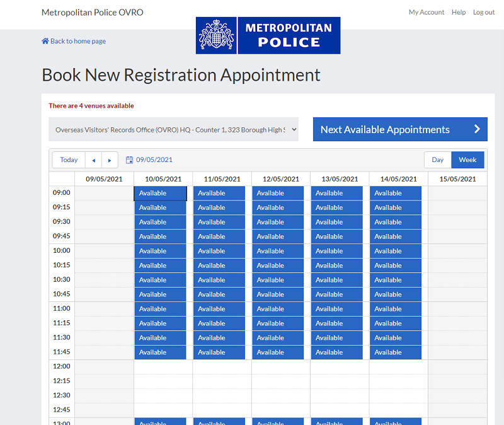The width and height of the screenshot is (504, 425).
Task: Click the 11:30 time label
Action: pyautogui.click(x=61, y=337)
